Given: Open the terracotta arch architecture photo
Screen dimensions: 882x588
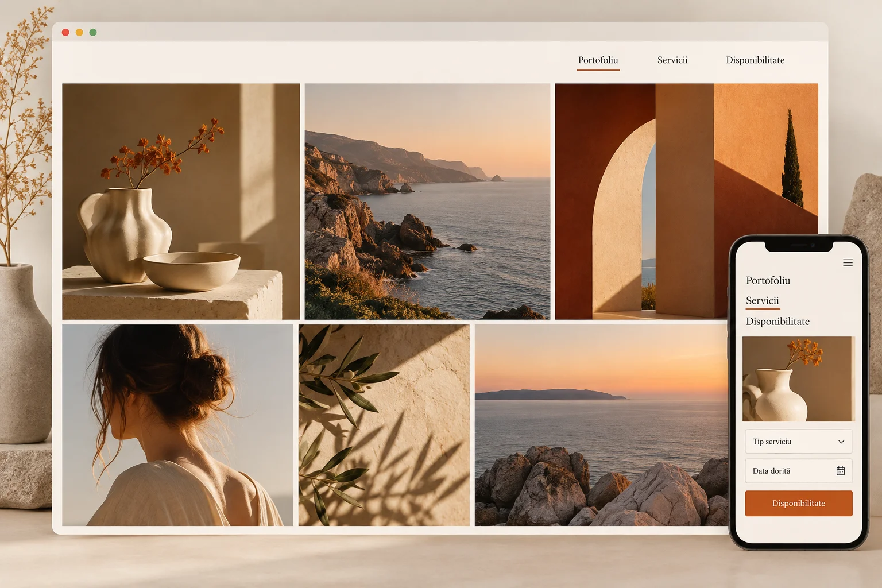Looking at the screenshot, I should [x=687, y=202].
